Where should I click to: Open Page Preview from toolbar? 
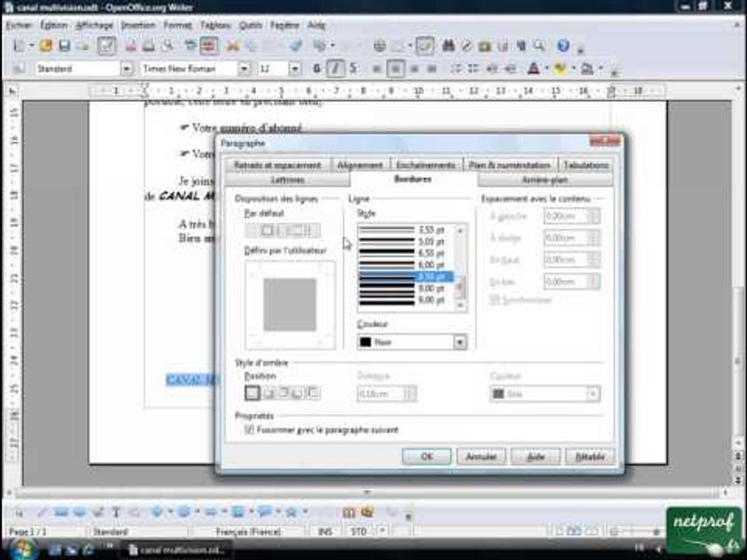pos(167,46)
